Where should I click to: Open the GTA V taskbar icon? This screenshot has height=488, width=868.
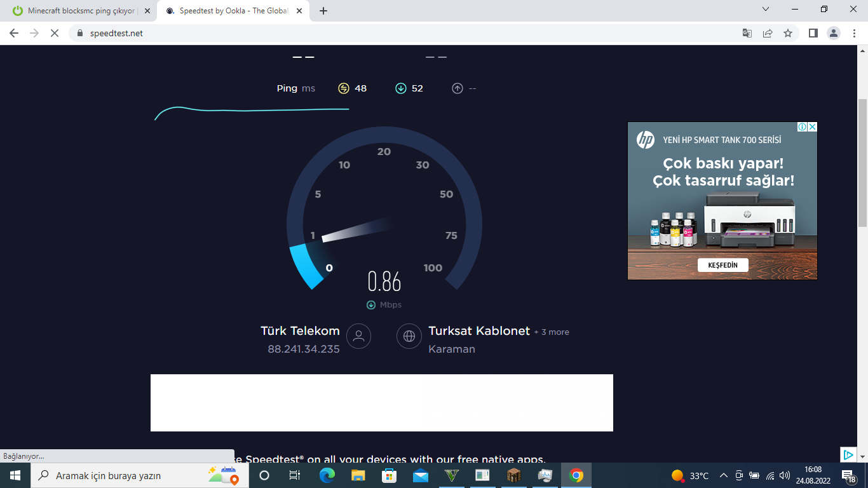pos(452,475)
